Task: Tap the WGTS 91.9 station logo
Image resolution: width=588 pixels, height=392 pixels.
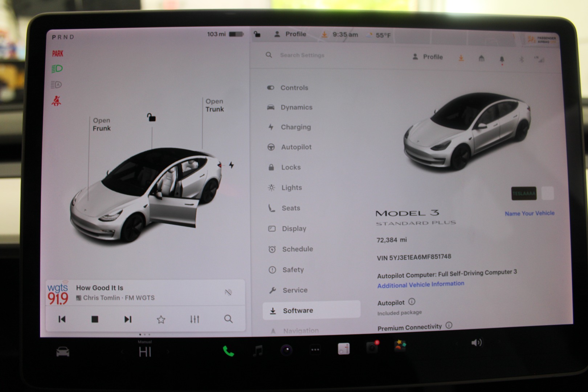Action: click(x=58, y=293)
